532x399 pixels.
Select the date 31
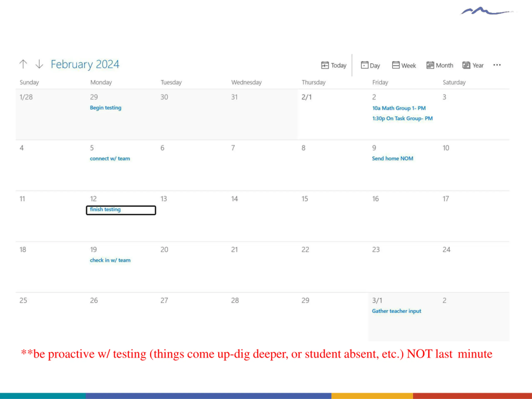234,97
